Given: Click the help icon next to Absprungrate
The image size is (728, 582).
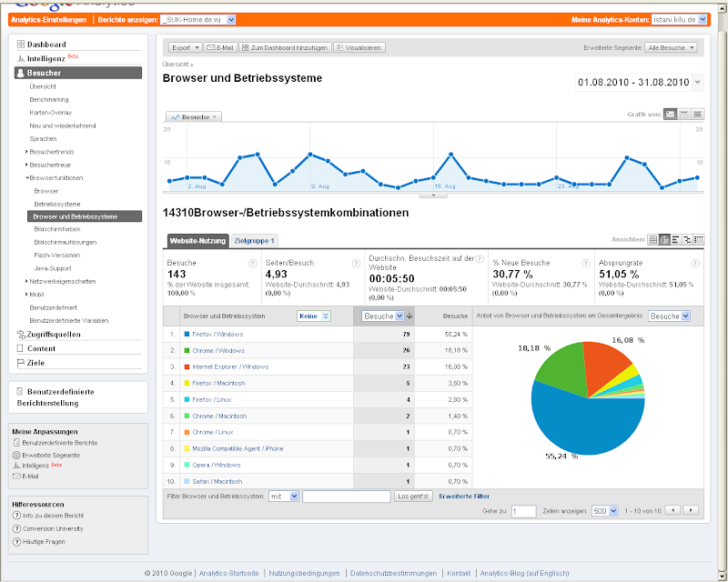Looking at the screenshot, I should click(696, 263).
